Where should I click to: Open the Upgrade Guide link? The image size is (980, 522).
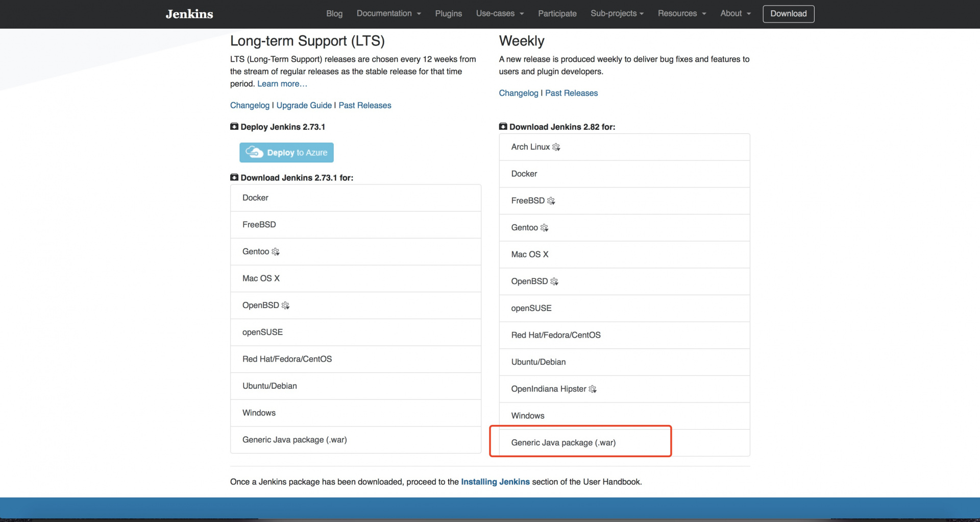304,105
